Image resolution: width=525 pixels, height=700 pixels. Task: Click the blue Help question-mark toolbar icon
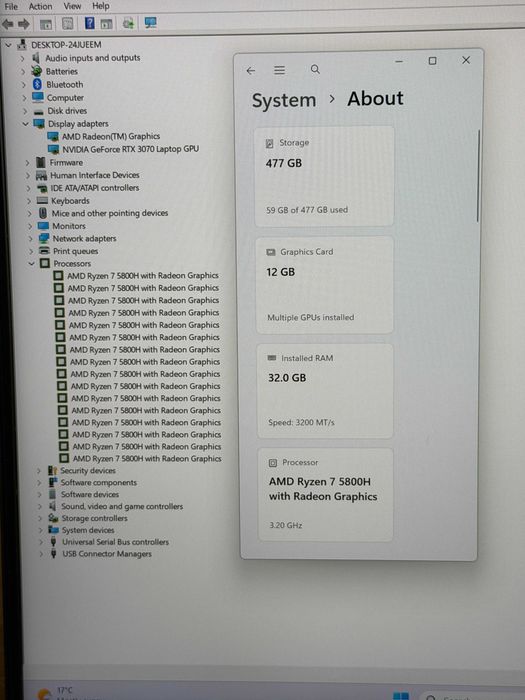pos(89,23)
